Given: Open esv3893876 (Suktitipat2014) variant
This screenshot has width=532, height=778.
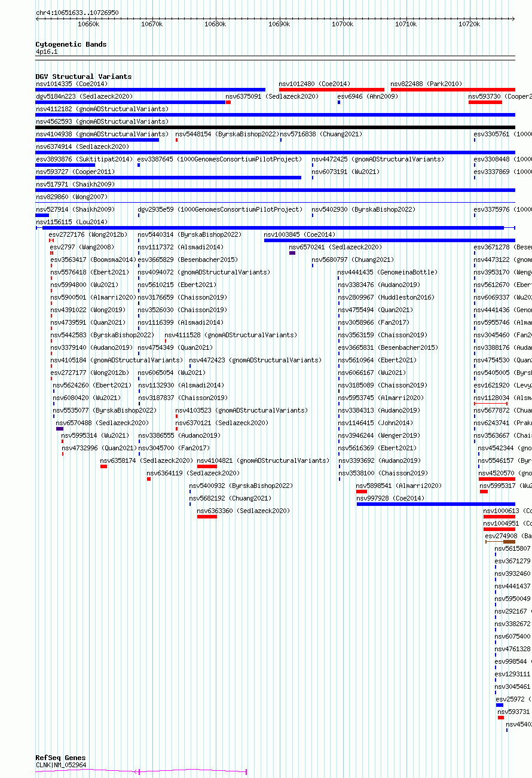Looking at the screenshot, I should tap(84, 159).
